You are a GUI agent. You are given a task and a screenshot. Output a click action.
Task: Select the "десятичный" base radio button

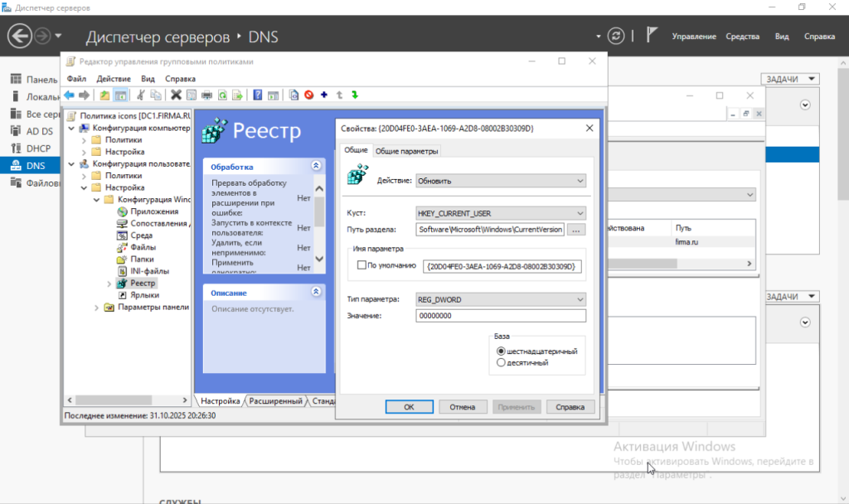point(501,362)
